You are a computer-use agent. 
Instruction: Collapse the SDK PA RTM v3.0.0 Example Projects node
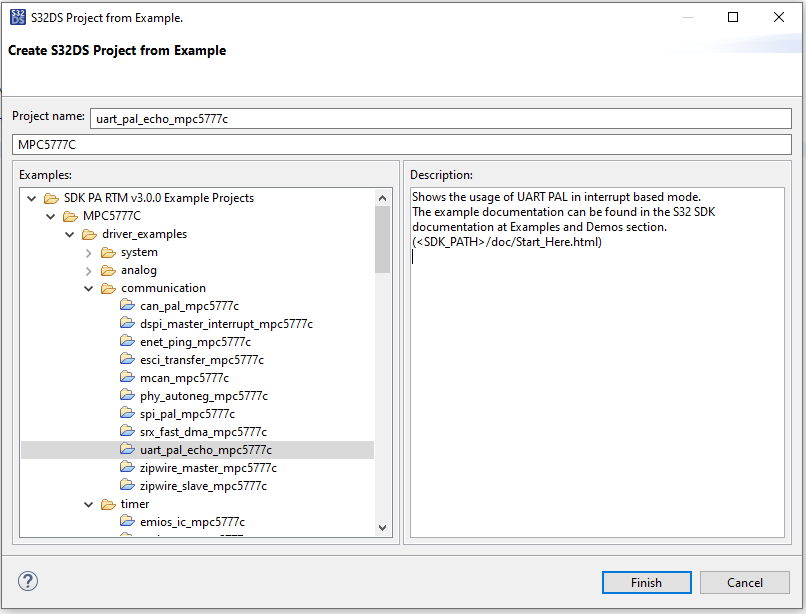point(32,198)
